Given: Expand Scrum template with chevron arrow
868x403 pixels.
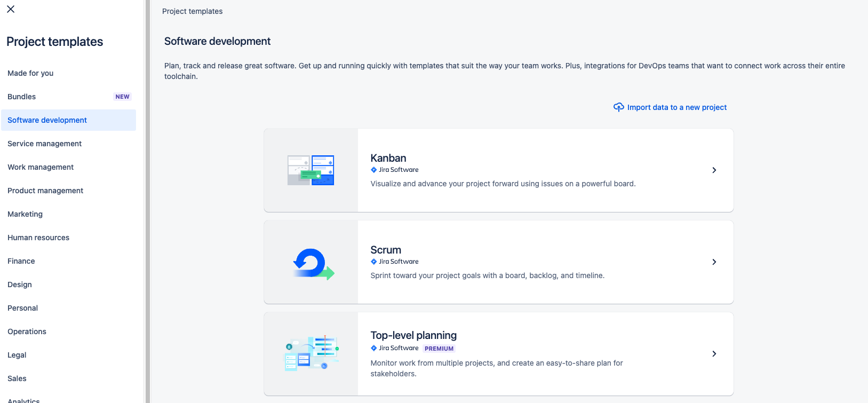Looking at the screenshot, I should click(714, 262).
